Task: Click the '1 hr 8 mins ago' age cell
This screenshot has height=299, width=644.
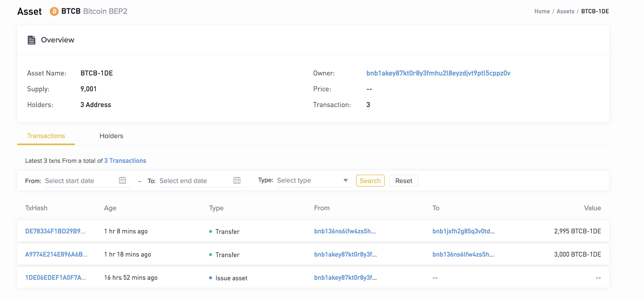Action: tap(126, 231)
